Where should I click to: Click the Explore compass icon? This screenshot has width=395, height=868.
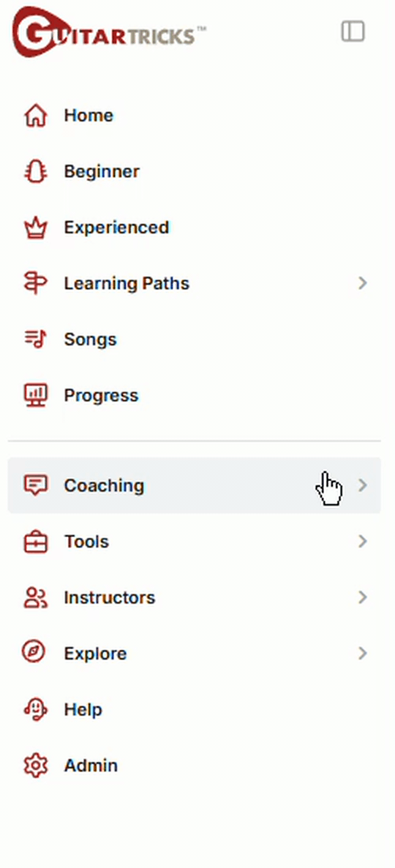point(33,652)
